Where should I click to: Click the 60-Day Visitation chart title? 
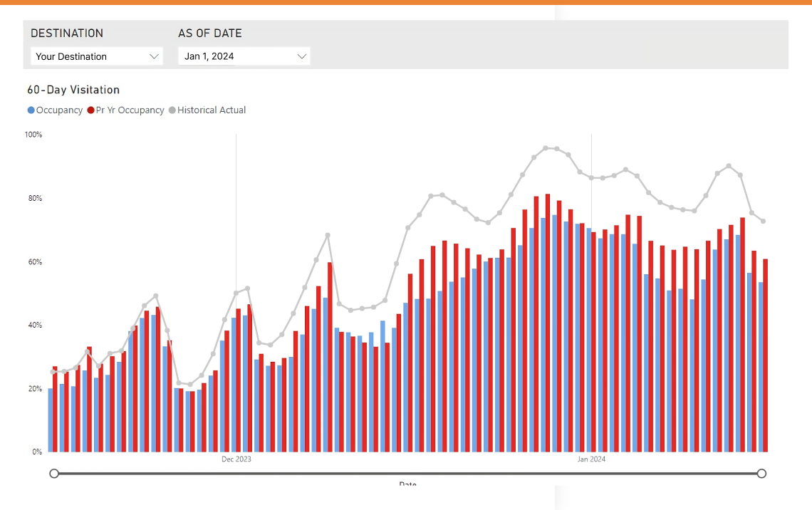tap(73, 90)
